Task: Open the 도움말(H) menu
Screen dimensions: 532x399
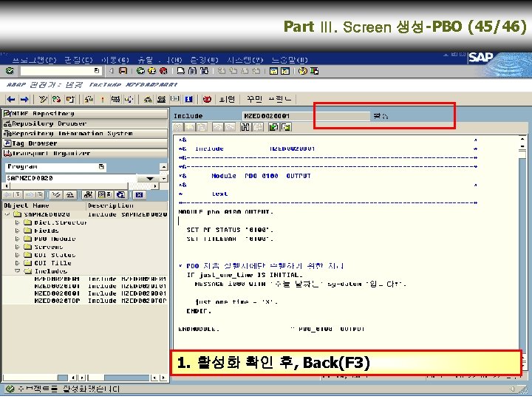Action: click(290, 60)
